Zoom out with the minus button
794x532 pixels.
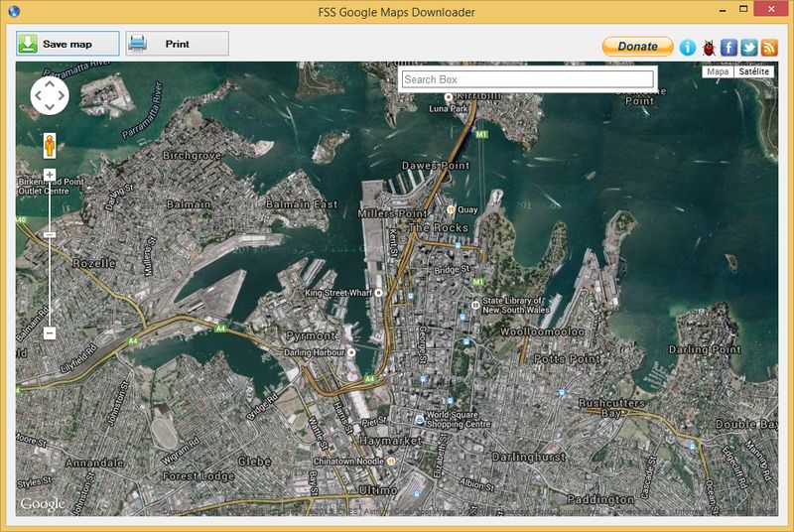click(x=49, y=333)
